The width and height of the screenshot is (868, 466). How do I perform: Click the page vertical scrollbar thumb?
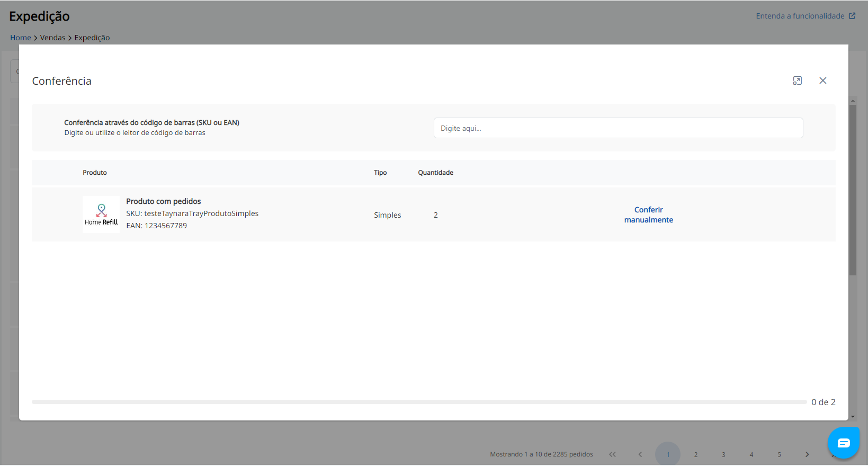coord(853,190)
